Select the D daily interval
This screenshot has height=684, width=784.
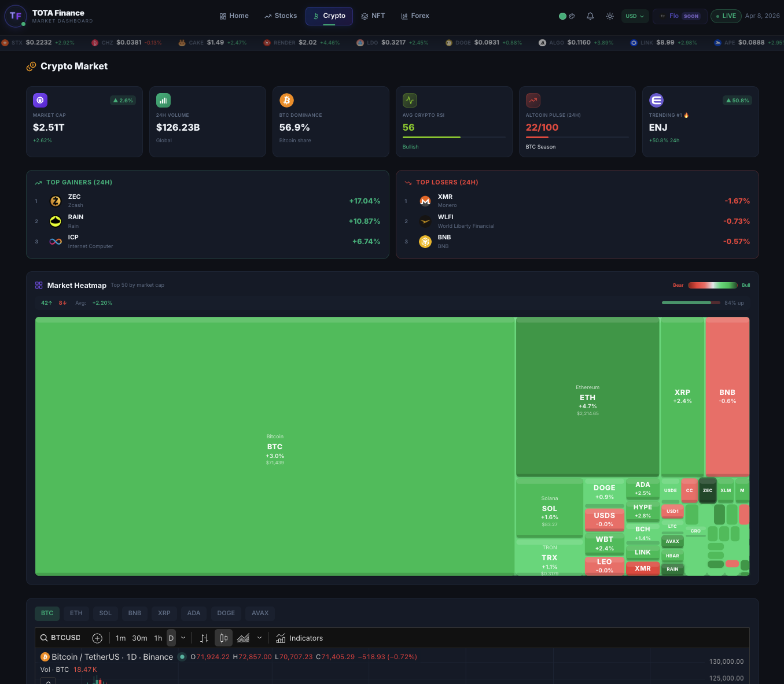pyautogui.click(x=171, y=638)
